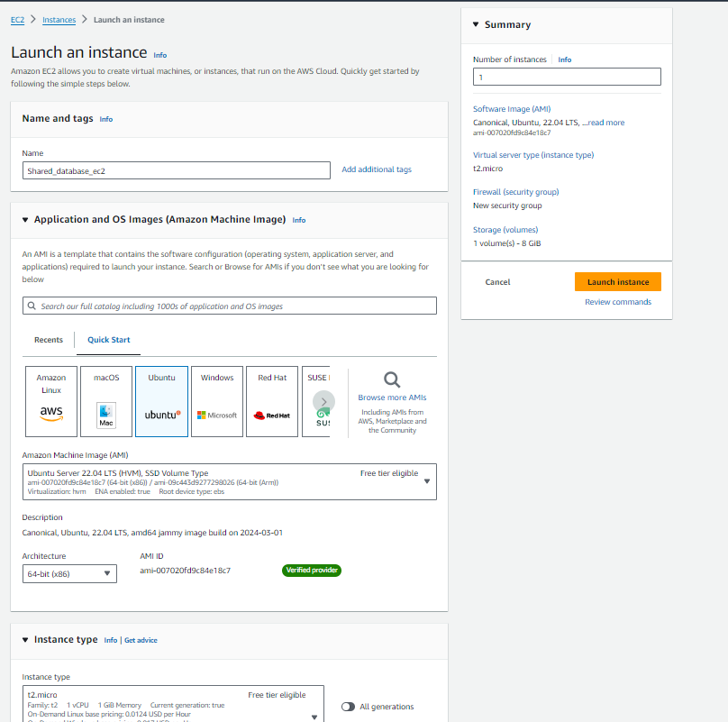Screen dimensions: 728x722
Task: Collapse the Application and OS Images section
Action: (x=25, y=220)
